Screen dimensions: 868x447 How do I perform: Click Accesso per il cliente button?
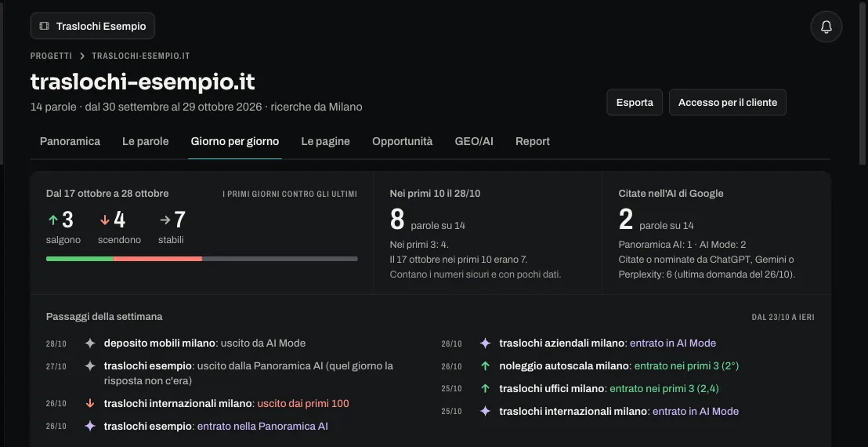tap(728, 103)
